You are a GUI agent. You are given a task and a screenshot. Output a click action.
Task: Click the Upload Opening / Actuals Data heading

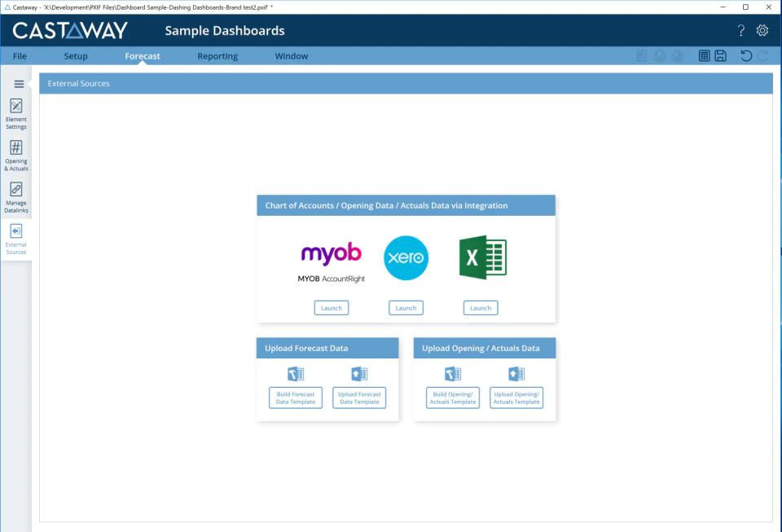481,348
